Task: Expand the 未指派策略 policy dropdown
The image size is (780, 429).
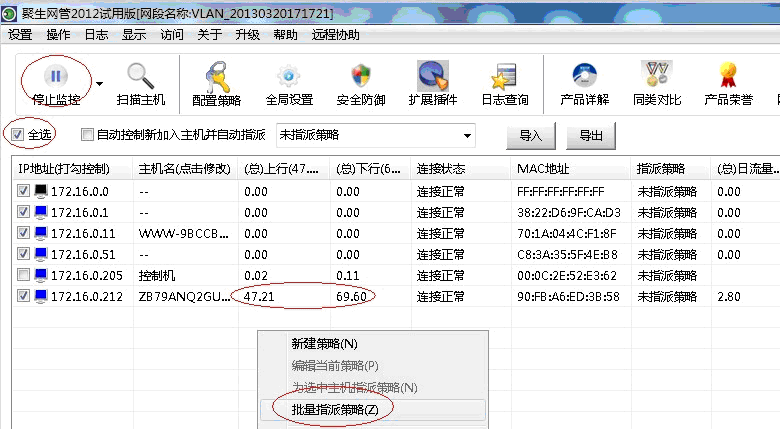Action: (x=467, y=135)
